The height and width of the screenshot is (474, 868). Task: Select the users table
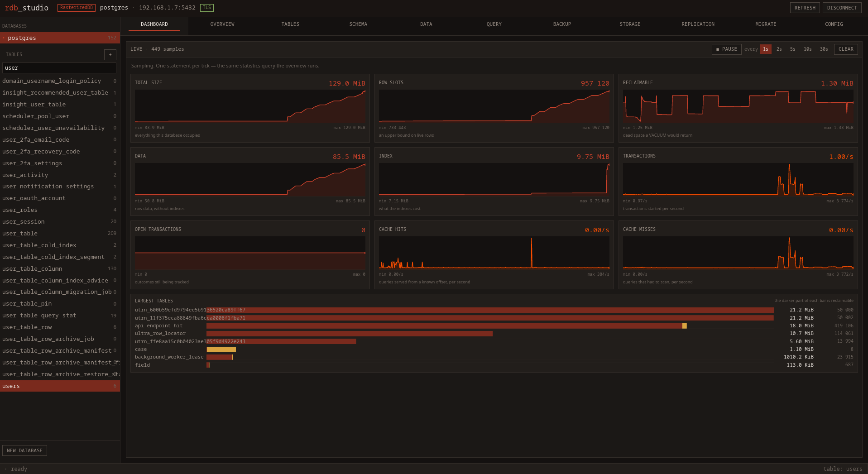(x=60, y=386)
